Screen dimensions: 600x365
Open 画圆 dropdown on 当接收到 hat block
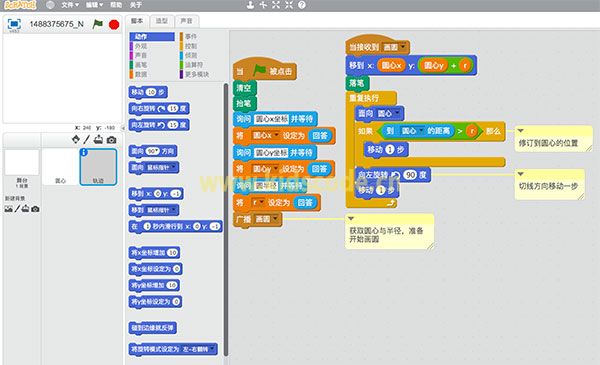(x=403, y=47)
